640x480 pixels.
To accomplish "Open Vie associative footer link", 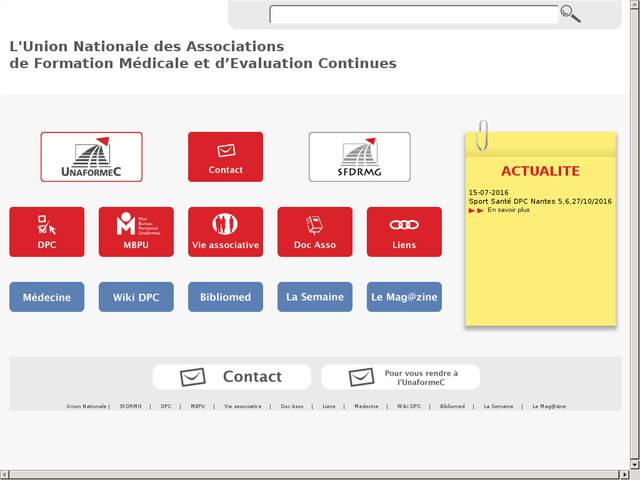I will 242,406.
